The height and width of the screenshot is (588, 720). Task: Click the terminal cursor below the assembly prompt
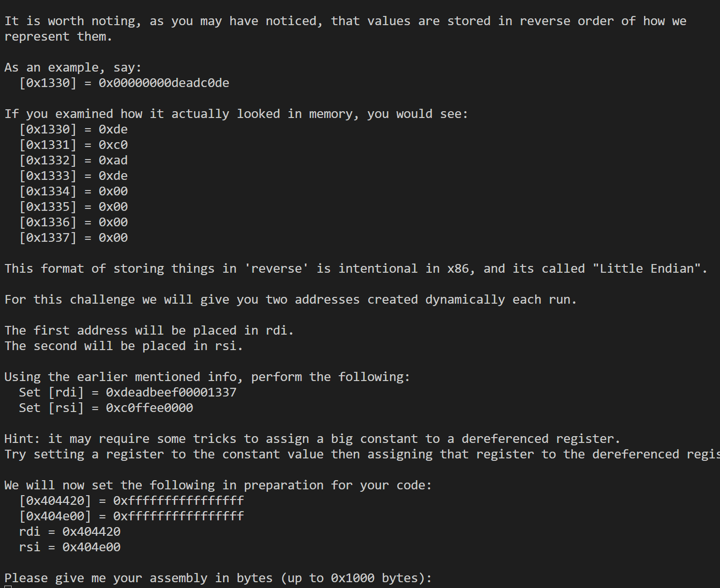(x=8, y=587)
